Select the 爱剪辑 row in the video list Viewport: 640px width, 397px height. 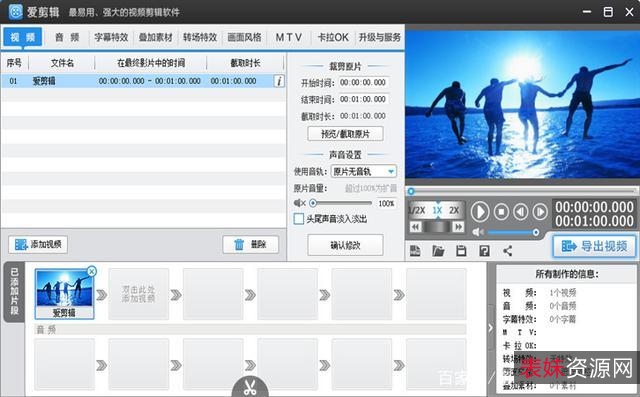click(143, 81)
